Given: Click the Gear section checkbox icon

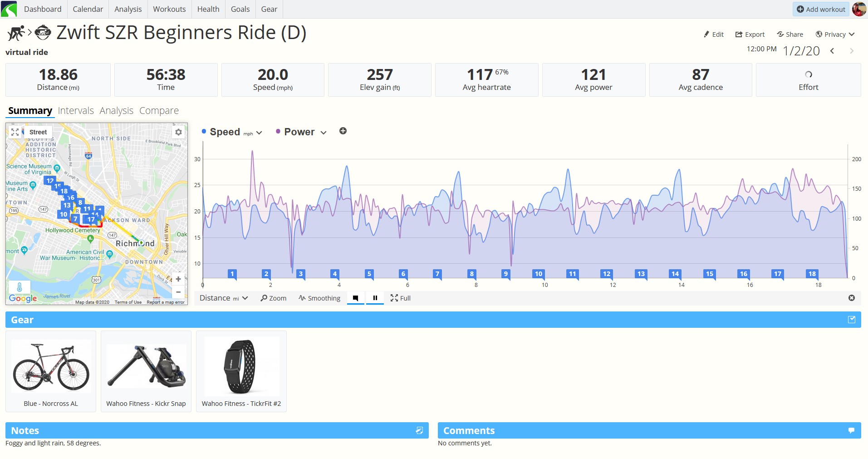Looking at the screenshot, I should [852, 320].
